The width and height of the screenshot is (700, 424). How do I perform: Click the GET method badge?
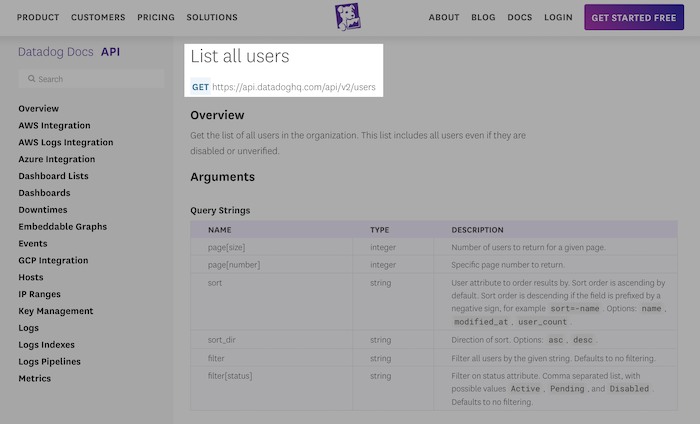tap(200, 87)
